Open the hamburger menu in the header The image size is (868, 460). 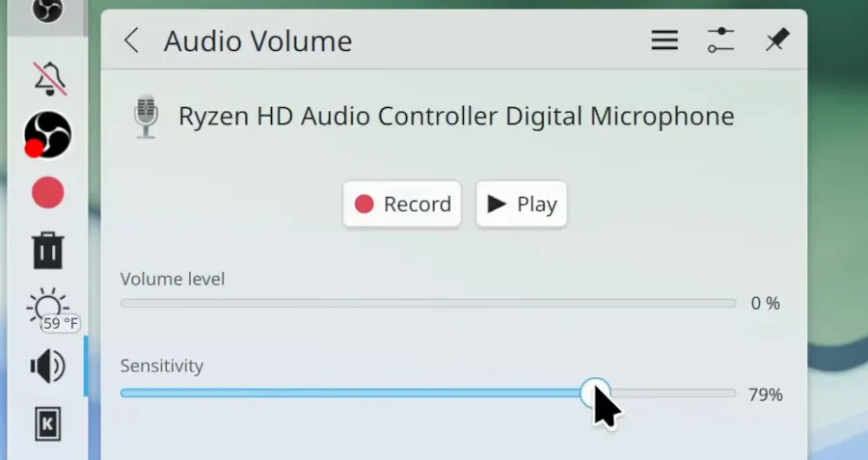[x=665, y=41]
